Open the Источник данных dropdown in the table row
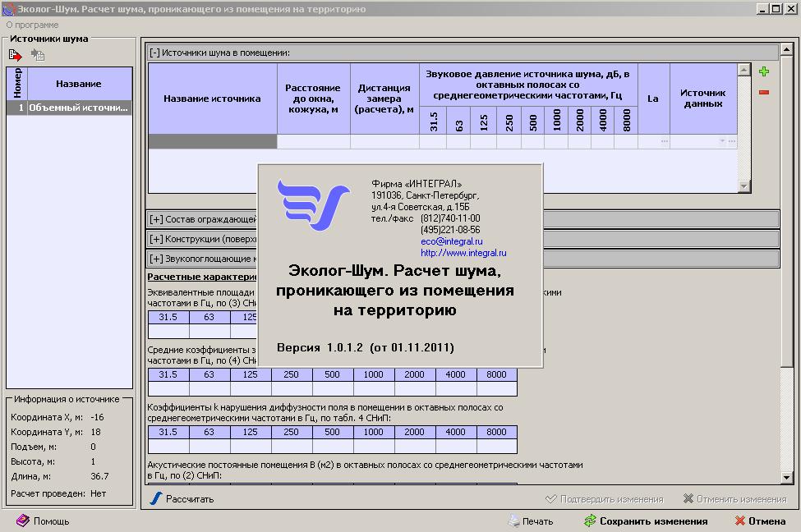 [722, 141]
